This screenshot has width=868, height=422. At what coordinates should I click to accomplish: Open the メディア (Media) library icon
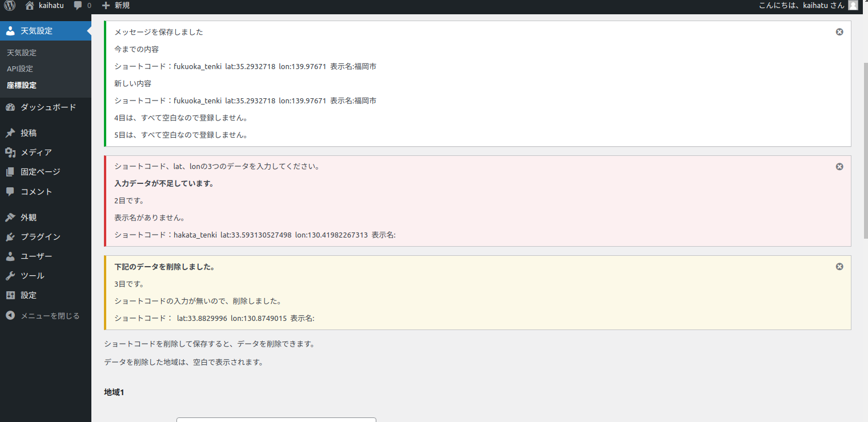pos(10,152)
